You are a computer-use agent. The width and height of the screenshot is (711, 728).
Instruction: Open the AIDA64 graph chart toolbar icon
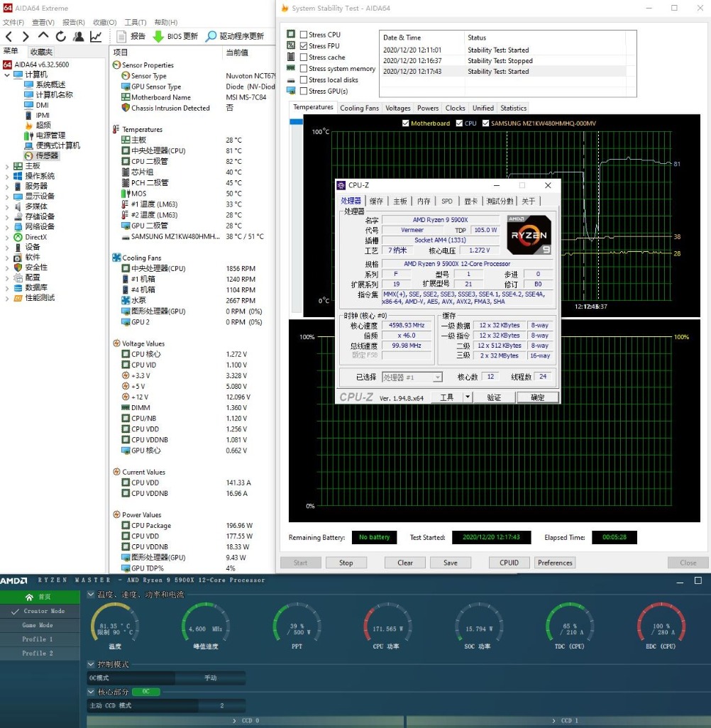click(96, 36)
